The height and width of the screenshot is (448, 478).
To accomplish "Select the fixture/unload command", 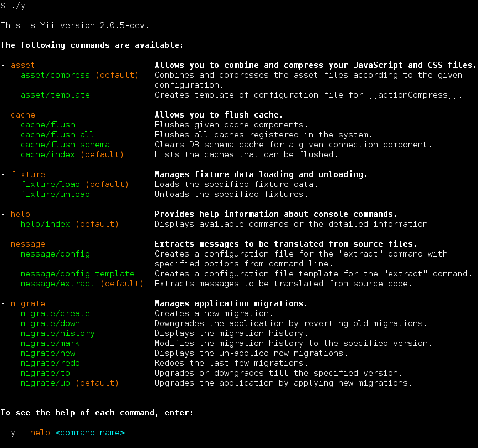I will click(x=55, y=194).
